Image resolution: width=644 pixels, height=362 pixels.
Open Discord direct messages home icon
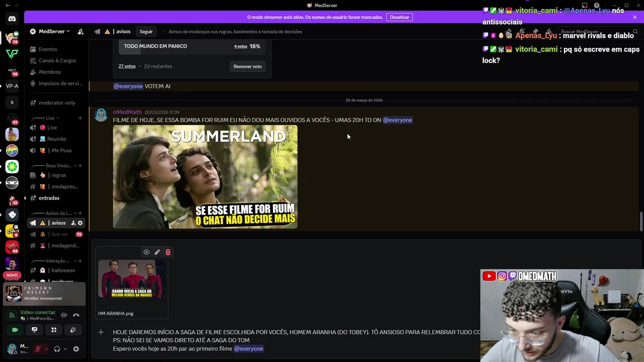click(12, 19)
